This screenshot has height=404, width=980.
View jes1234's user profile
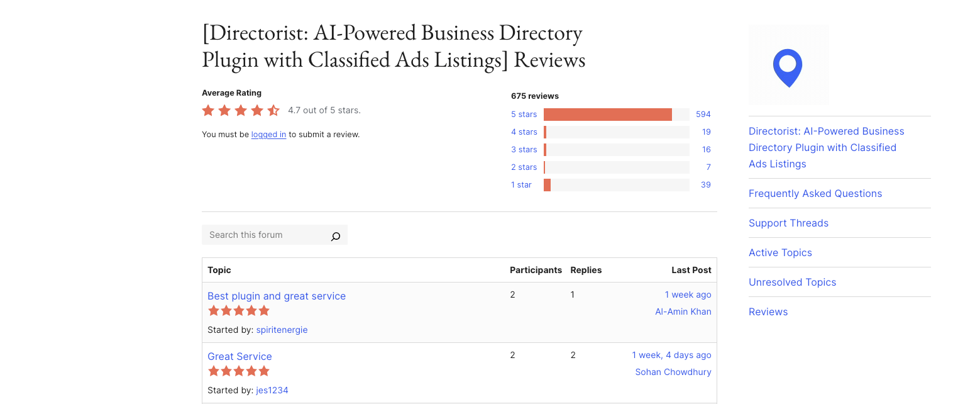tap(272, 390)
